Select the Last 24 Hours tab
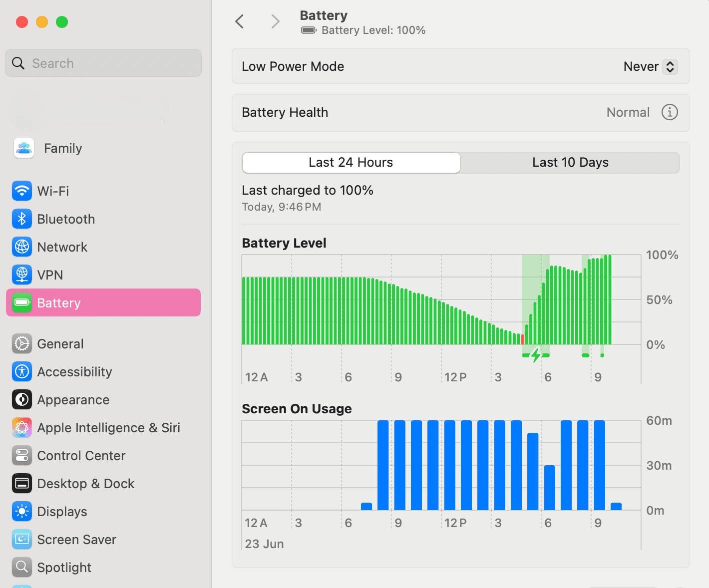 (x=351, y=162)
